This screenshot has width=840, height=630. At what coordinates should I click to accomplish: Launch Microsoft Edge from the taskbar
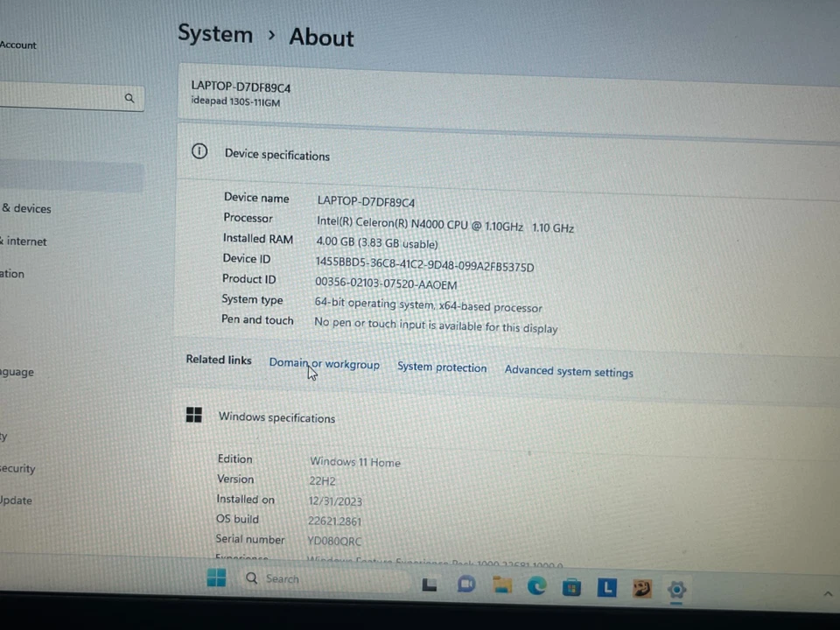coord(536,586)
